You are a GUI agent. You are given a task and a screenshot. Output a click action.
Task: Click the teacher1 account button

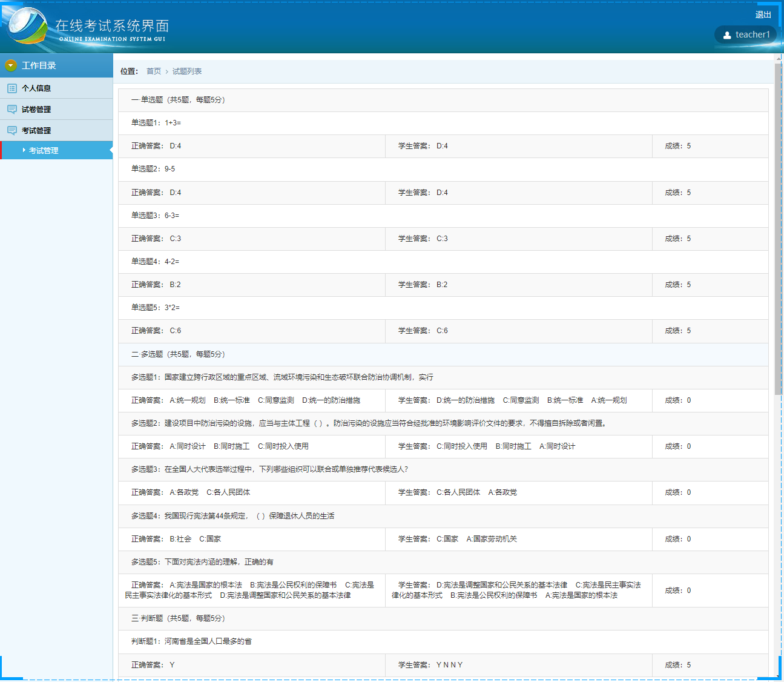pyautogui.click(x=746, y=35)
